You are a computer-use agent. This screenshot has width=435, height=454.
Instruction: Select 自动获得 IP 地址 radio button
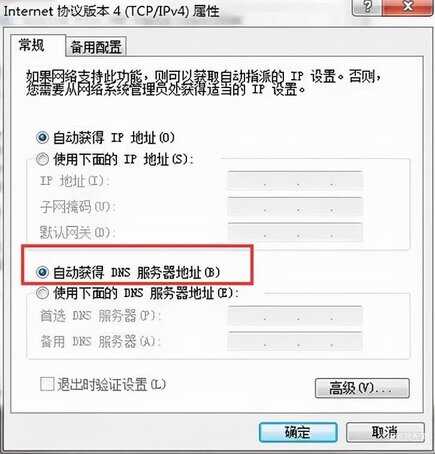[x=42, y=137]
